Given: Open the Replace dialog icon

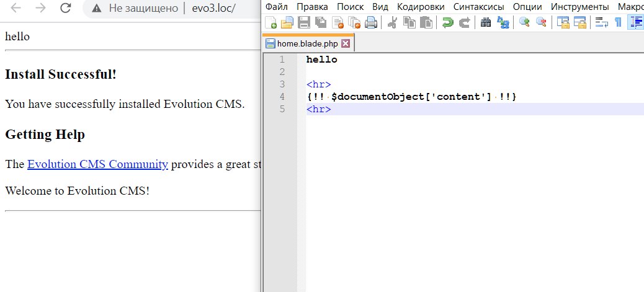Looking at the screenshot, I should pyautogui.click(x=503, y=22).
